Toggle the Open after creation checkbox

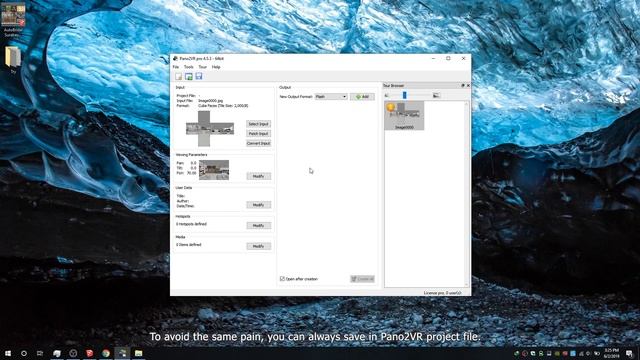point(282,279)
